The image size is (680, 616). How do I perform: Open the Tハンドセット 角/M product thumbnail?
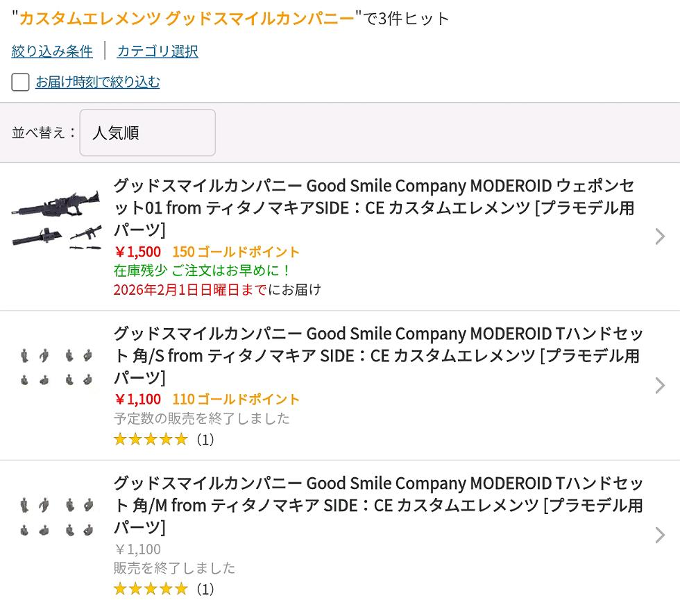57,517
